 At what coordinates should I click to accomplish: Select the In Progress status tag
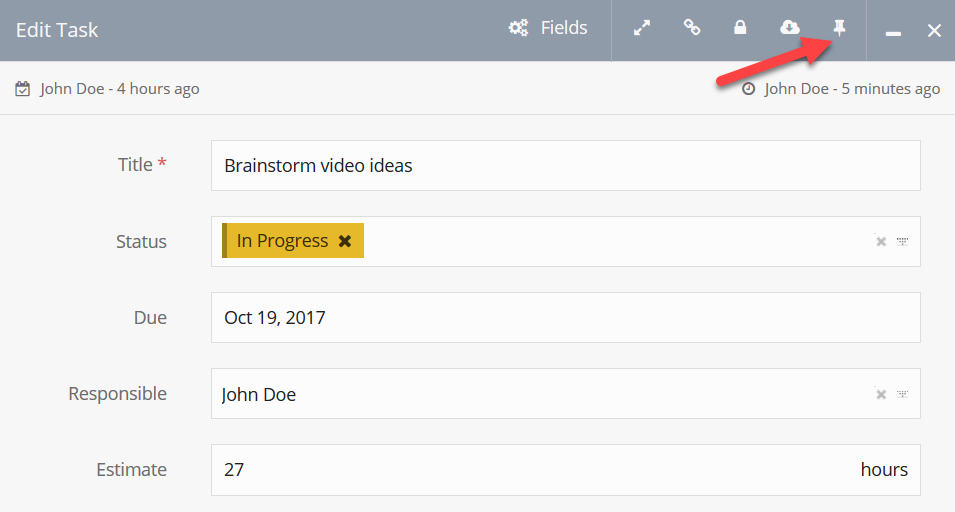282,241
